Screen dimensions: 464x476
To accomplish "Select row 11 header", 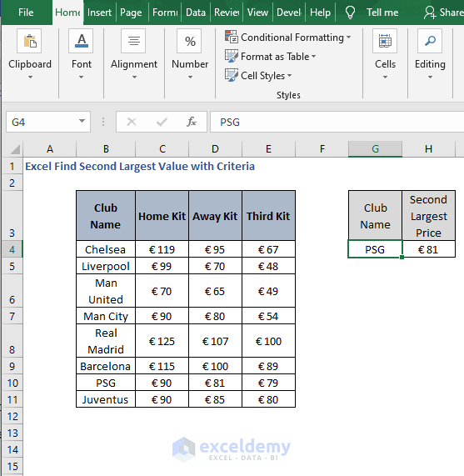I will click(x=12, y=399).
